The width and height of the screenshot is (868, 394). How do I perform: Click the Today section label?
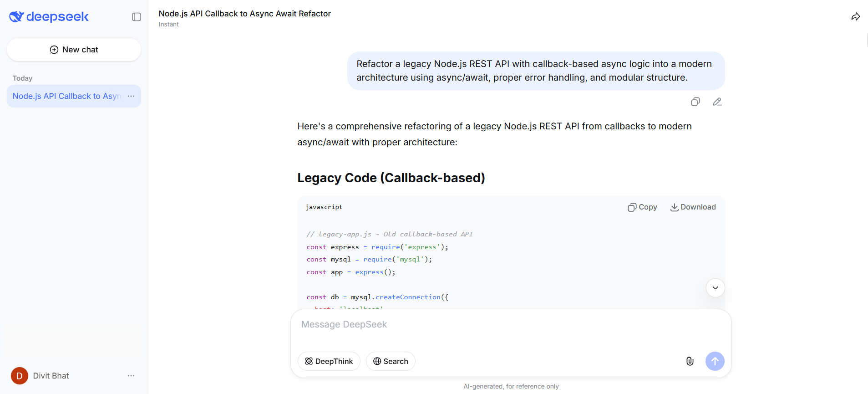tap(22, 78)
